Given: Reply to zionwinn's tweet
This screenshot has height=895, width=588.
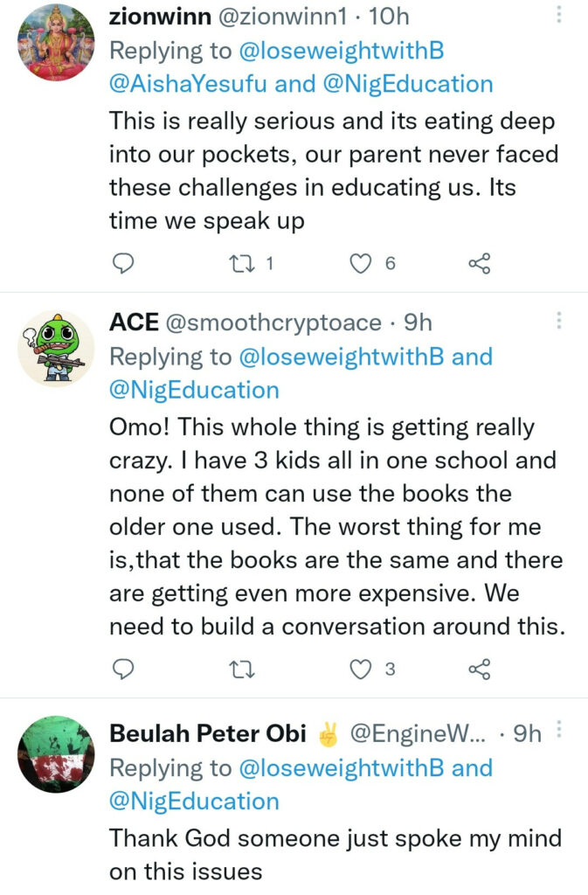Looking at the screenshot, I should 124,263.
